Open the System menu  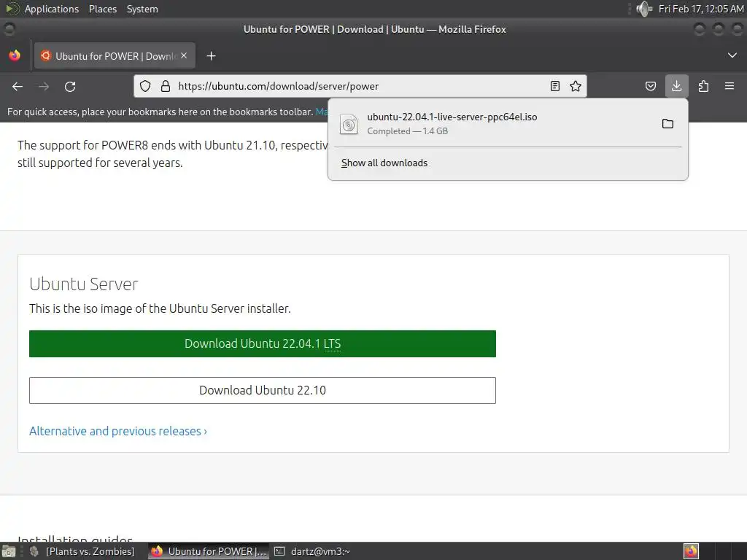[142, 9]
